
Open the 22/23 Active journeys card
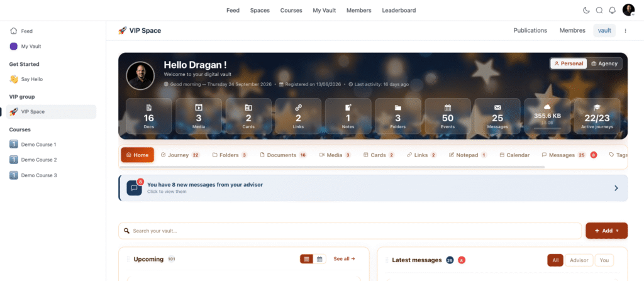tap(597, 116)
